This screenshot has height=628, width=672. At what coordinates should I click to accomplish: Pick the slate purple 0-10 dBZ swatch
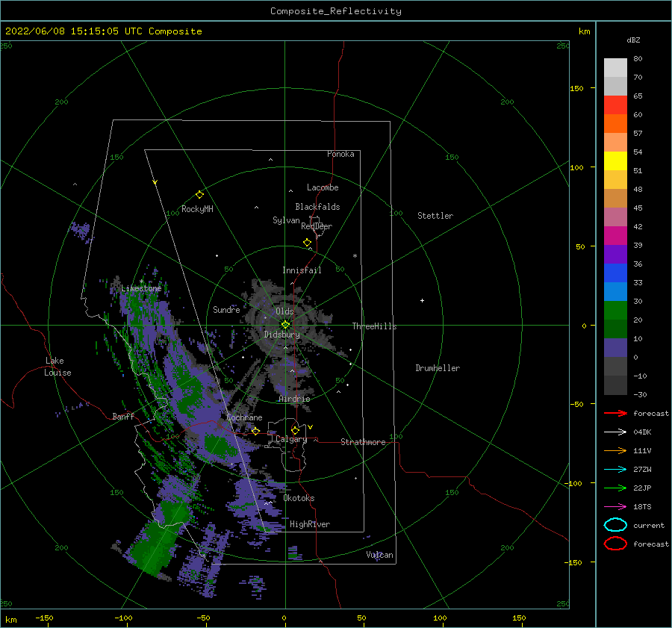click(x=615, y=348)
